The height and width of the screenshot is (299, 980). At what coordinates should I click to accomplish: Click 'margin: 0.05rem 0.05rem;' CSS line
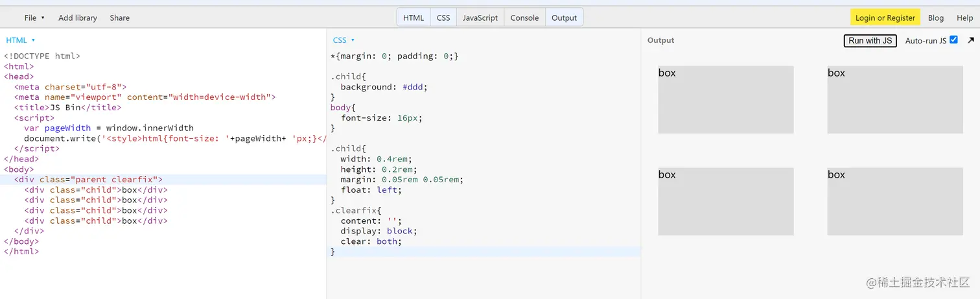402,180
